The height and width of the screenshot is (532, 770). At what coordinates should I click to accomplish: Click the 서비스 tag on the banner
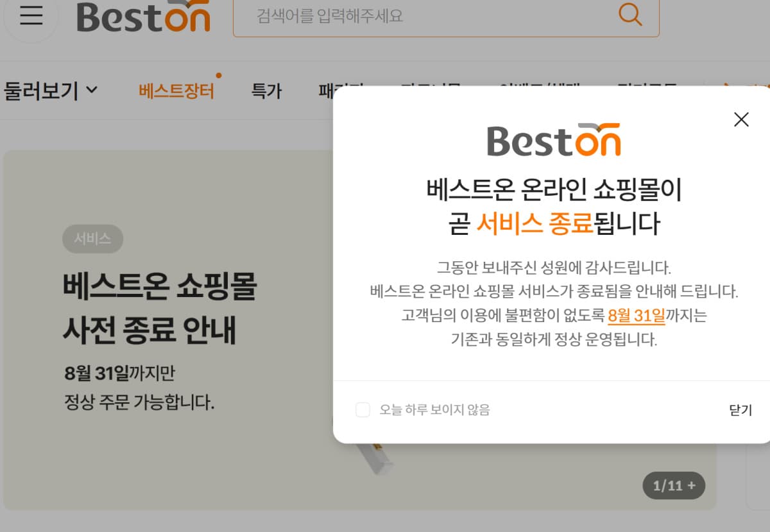click(92, 239)
